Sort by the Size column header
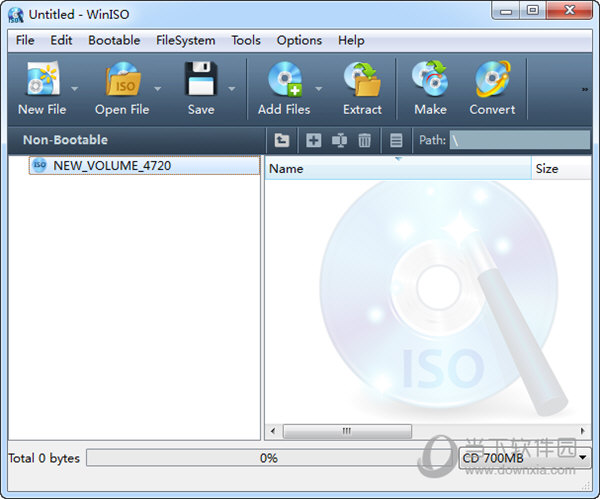This screenshot has width=600, height=499. (x=561, y=169)
